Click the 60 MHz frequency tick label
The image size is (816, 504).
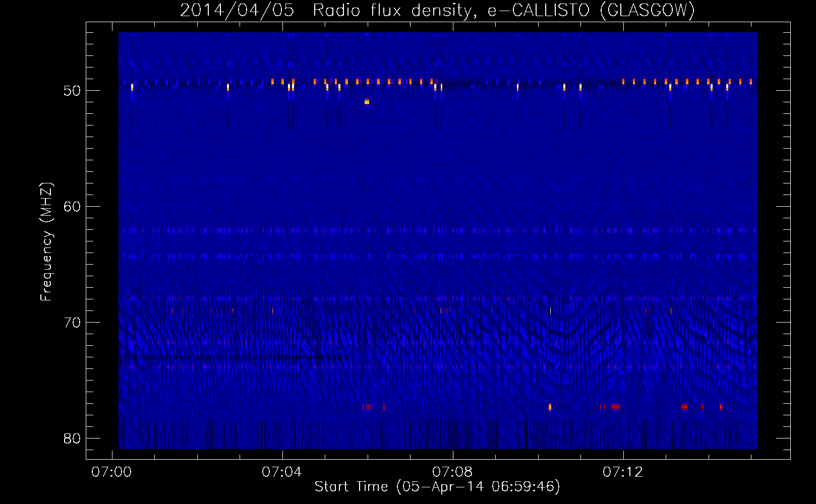coord(72,207)
